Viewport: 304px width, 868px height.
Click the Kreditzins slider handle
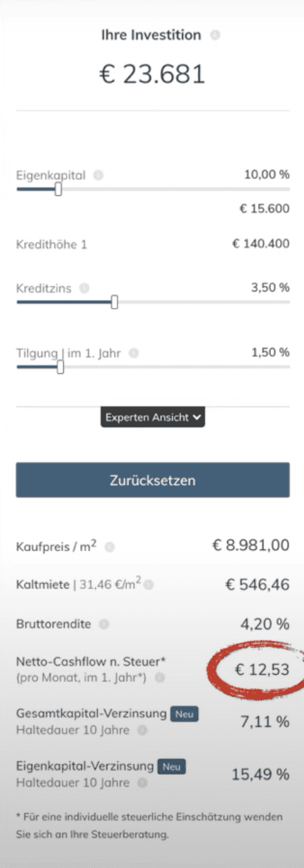[x=114, y=302]
